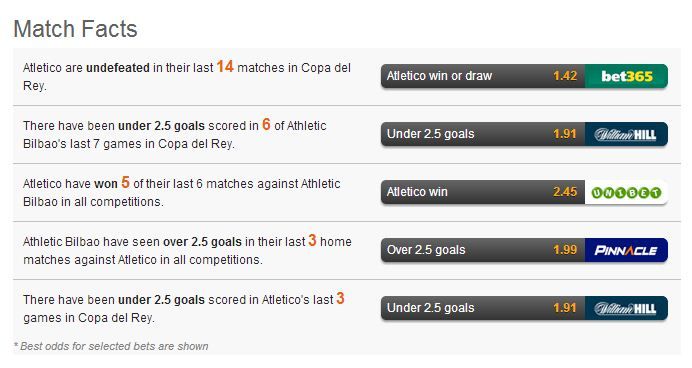Select the bottom Under 2.5 goals bet

(483, 308)
